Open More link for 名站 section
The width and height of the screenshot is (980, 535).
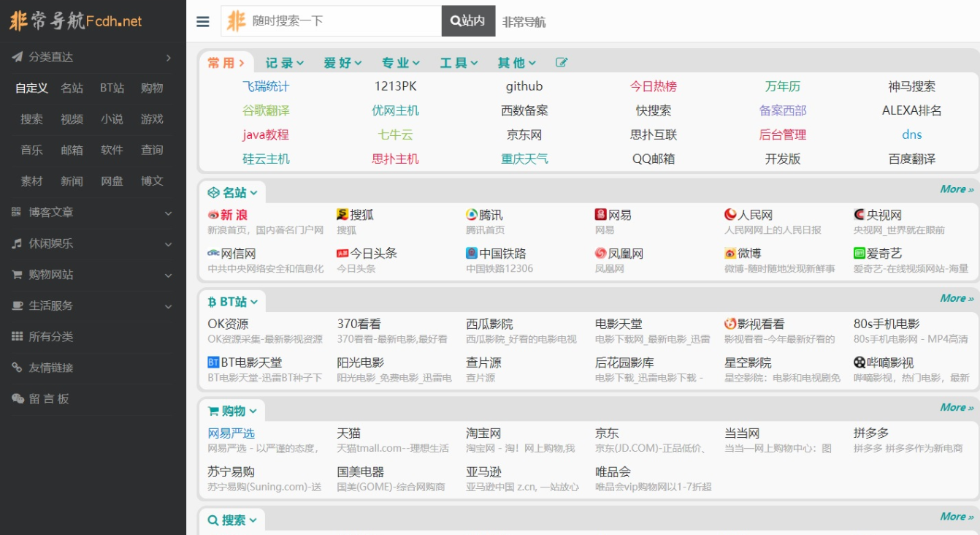coord(957,189)
